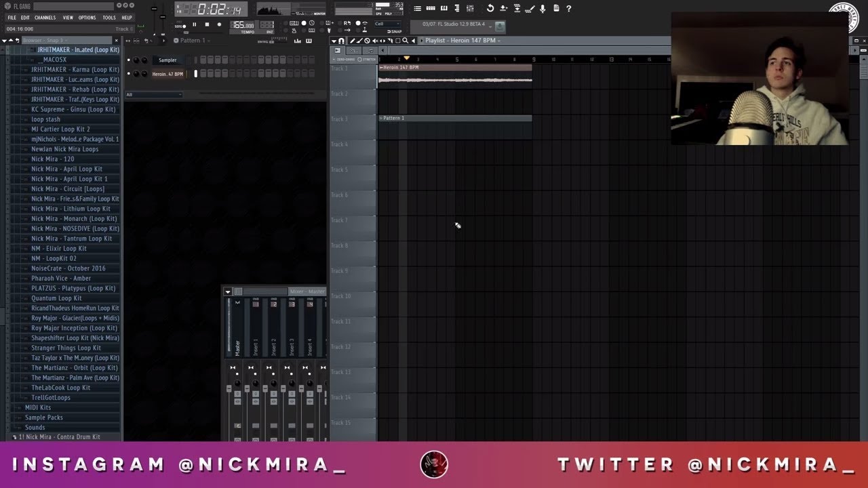Screen dimensions: 868x488
Task: Click the Heroin..47 BPM channel button
Action: (167, 73)
